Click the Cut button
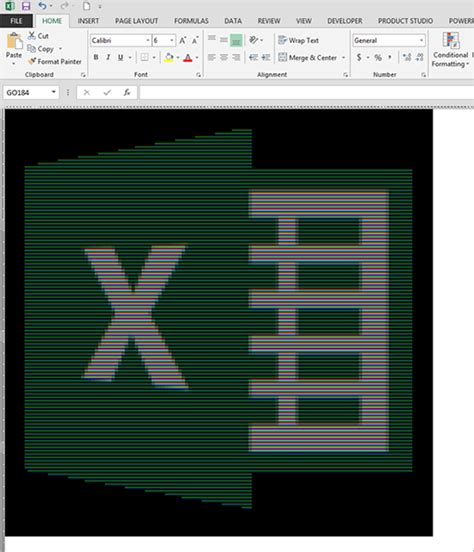Viewport: 474px width, 552px height. (x=38, y=36)
